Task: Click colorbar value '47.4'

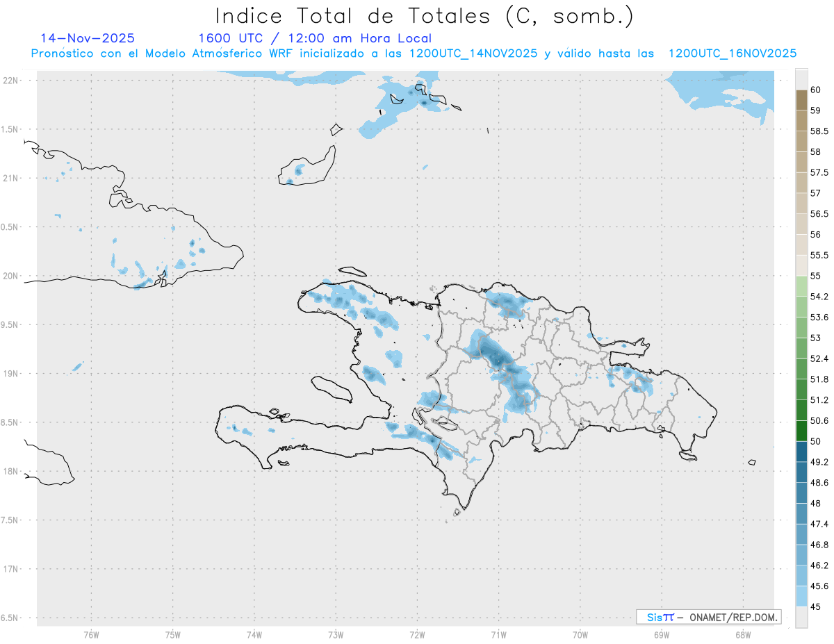Action: pyautogui.click(x=819, y=524)
